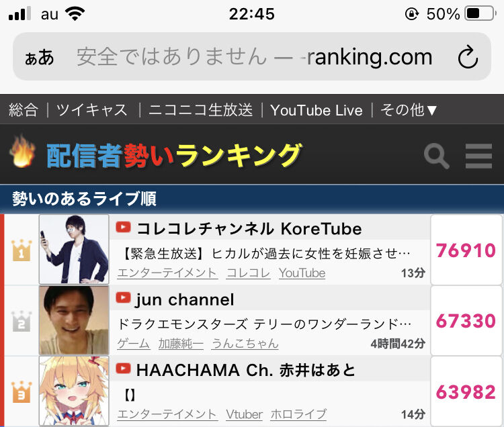The image size is (504, 427).
Task: Open the site search magnifier icon
Action: point(437,156)
